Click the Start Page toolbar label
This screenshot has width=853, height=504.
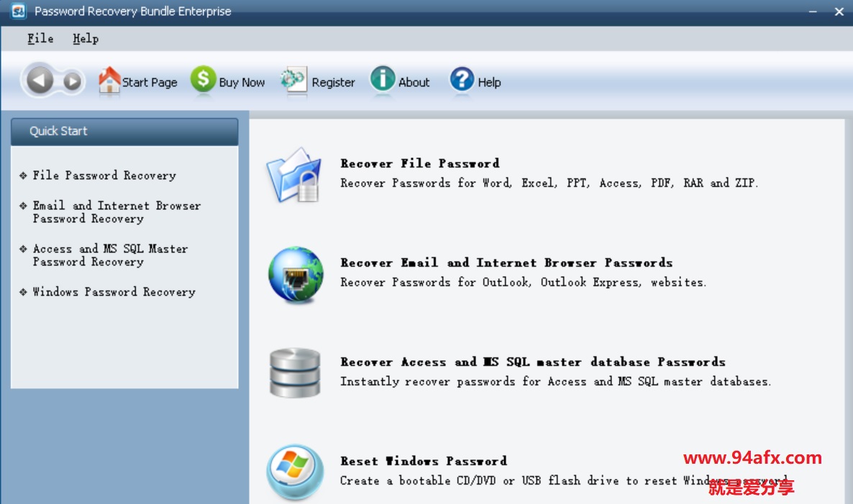[x=150, y=82]
